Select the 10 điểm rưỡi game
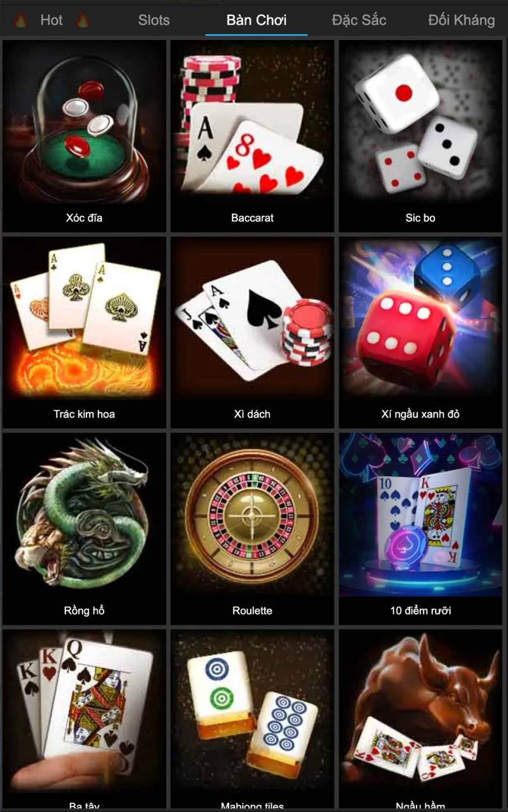Image resolution: width=508 pixels, height=812 pixels. point(420,529)
